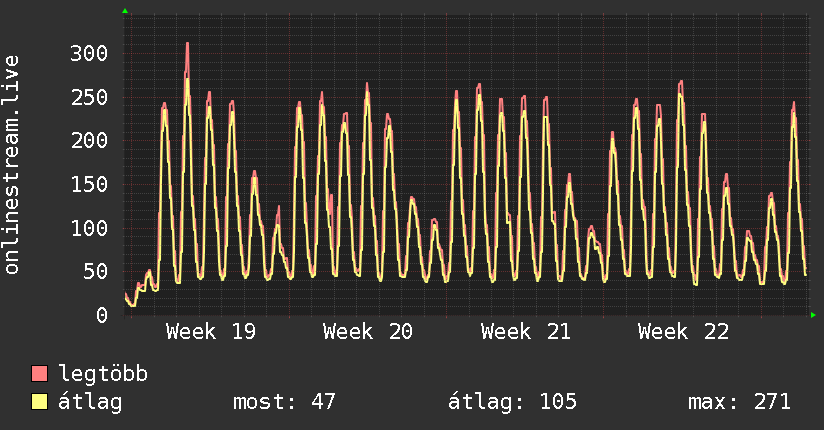Click the yellow átlag legend swatch
The height and width of the screenshot is (430, 824).
pos(39,402)
